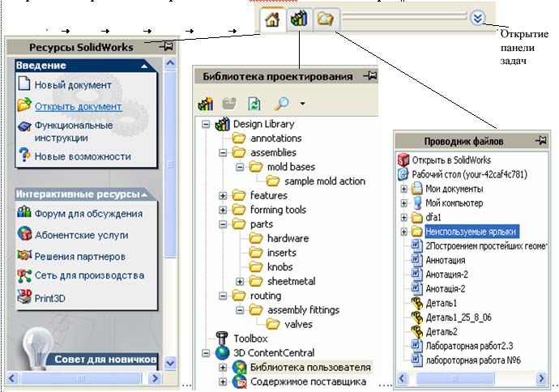The width and height of the screenshot is (559, 392).
Task: Select the valves folder
Action: pos(298,324)
